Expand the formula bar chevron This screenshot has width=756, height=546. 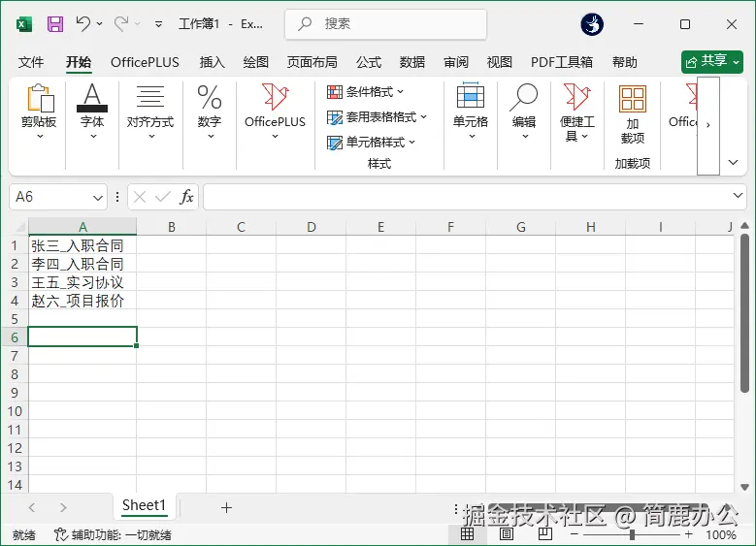click(738, 195)
